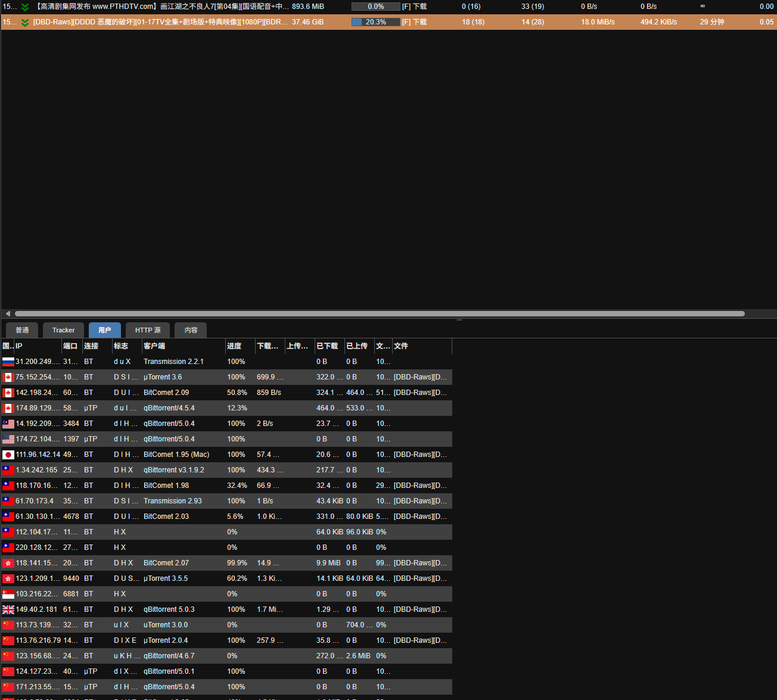This screenshot has height=700, width=777.
Task: Click the flag icon for peer 1.34.242.165
Action: 8,470
